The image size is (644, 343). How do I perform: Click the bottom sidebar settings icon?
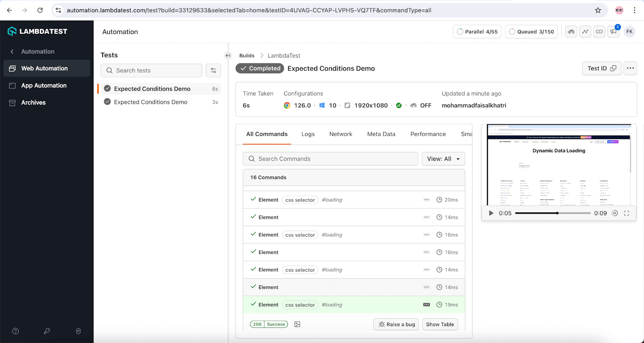[78, 331]
